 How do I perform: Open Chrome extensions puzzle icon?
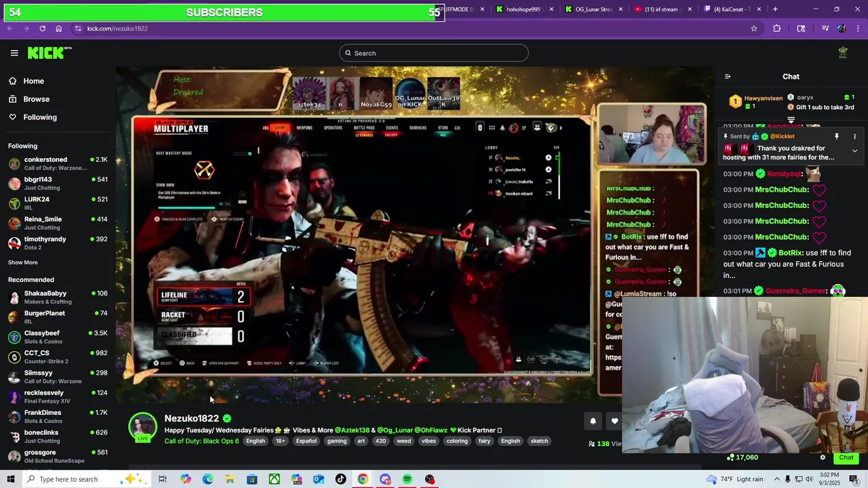[x=777, y=28]
